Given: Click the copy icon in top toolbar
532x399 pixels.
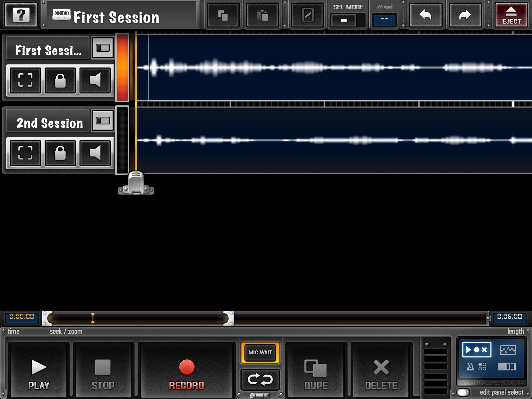Looking at the screenshot, I should [x=223, y=16].
